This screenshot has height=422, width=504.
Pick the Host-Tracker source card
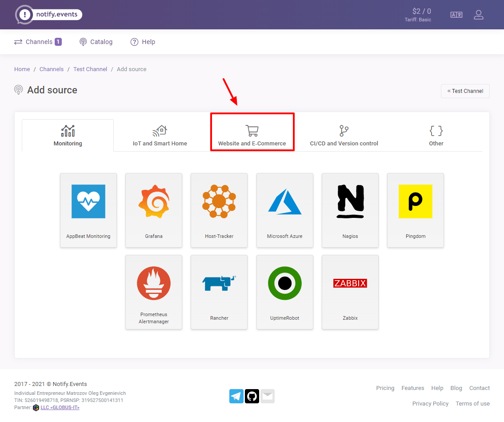[x=219, y=210]
